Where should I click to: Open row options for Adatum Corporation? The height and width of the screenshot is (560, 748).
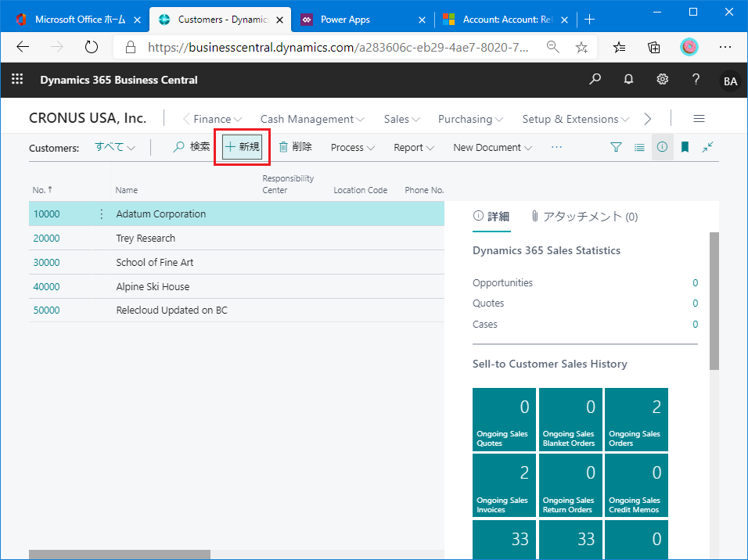point(102,214)
